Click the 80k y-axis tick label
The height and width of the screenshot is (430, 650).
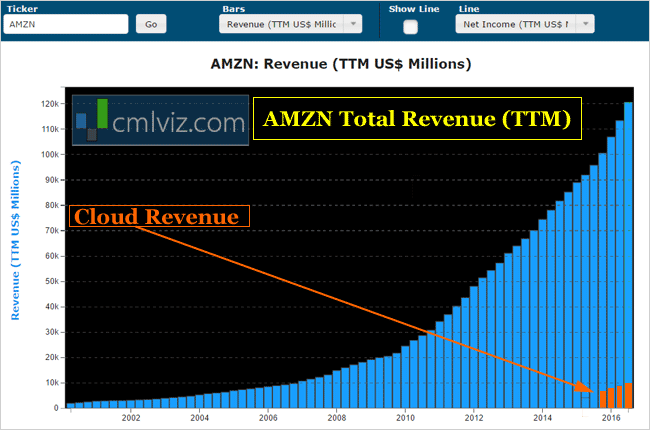tap(52, 205)
